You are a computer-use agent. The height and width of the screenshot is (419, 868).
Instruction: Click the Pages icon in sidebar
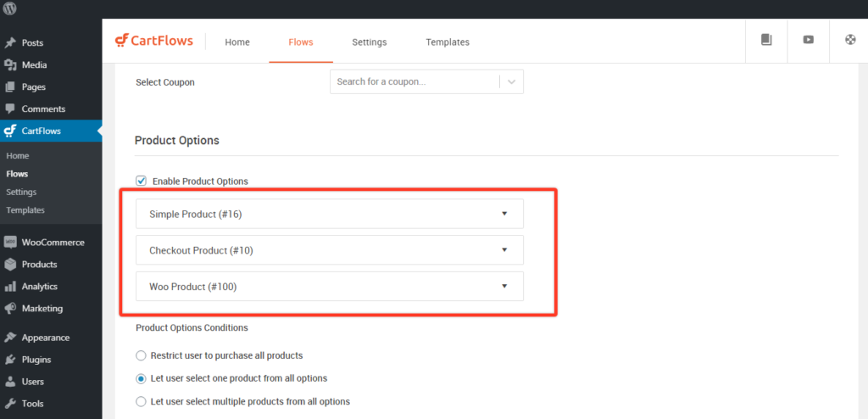tap(10, 87)
